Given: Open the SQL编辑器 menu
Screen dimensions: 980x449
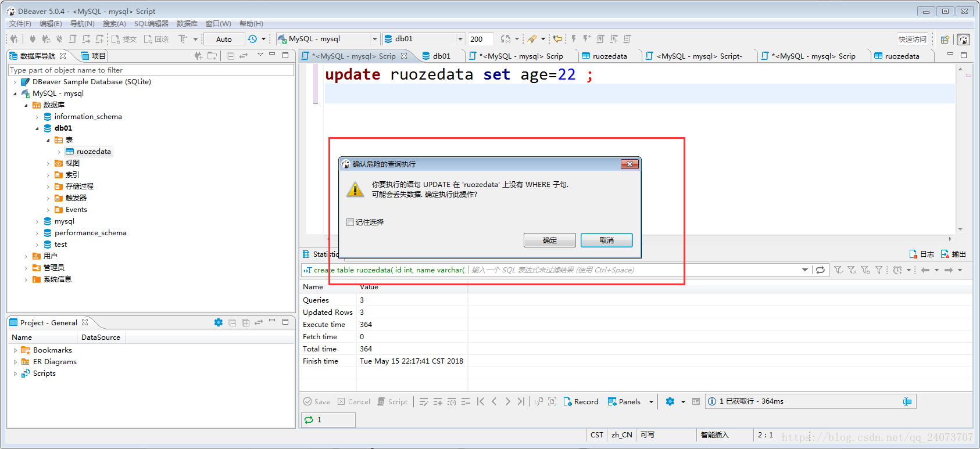Looking at the screenshot, I should click(151, 24).
